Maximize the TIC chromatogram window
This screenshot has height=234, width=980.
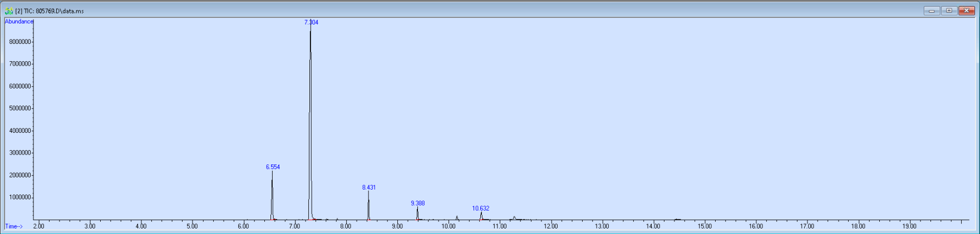click(949, 11)
